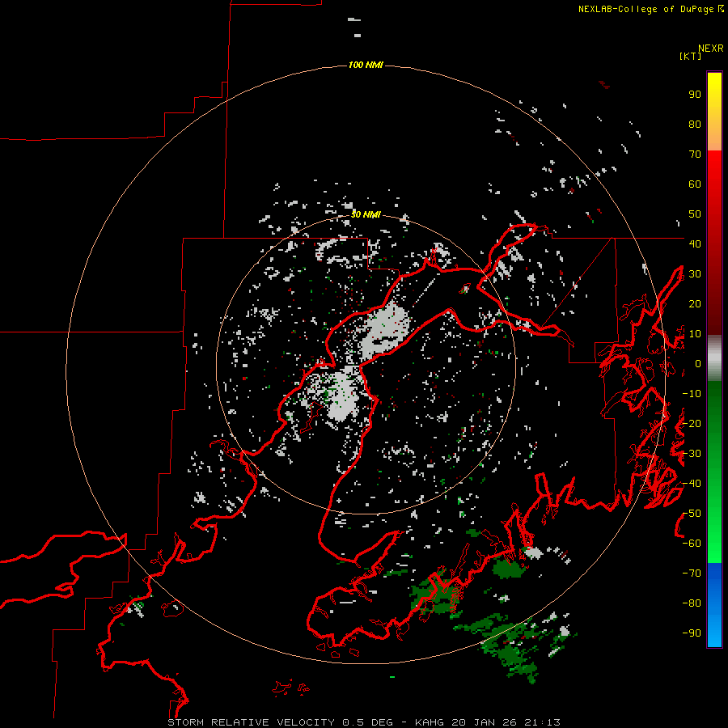
Task: Click the -70 value on the velocity scale
Action: [x=692, y=574]
